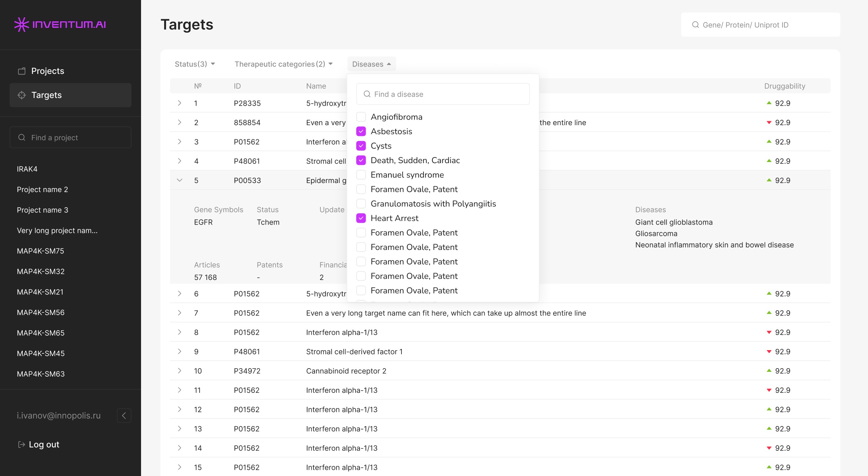
Task: Expand row 9 P48061 details
Action: [179, 352]
